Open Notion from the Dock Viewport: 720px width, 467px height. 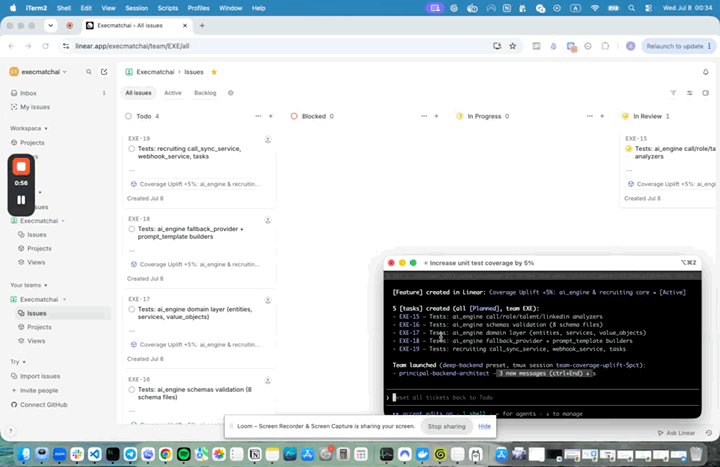254,454
